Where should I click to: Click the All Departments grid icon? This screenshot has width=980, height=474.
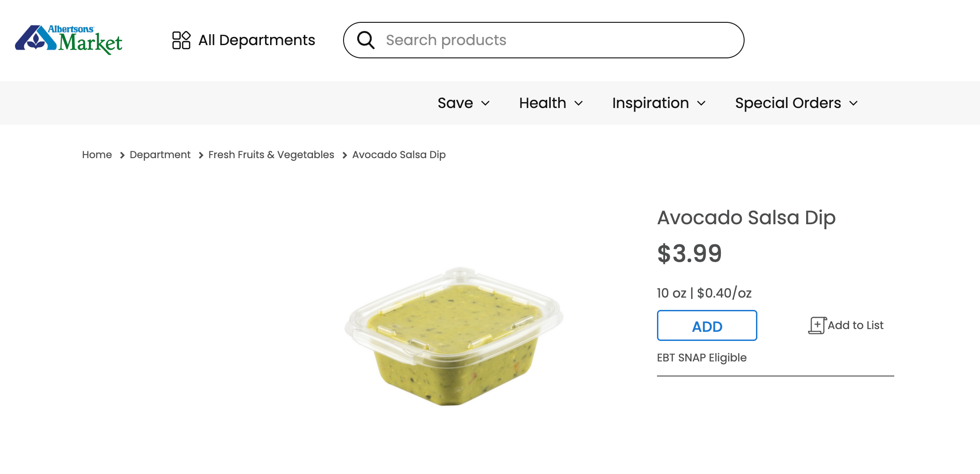(181, 40)
